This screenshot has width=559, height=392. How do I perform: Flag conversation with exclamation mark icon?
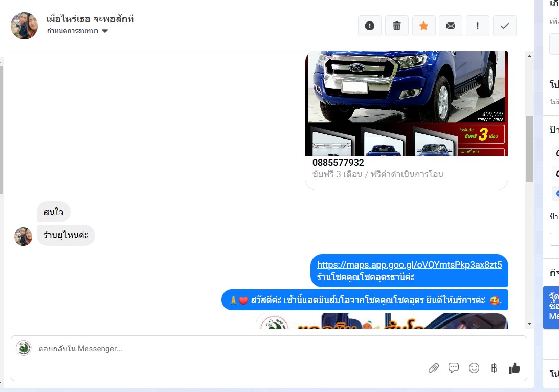478,26
